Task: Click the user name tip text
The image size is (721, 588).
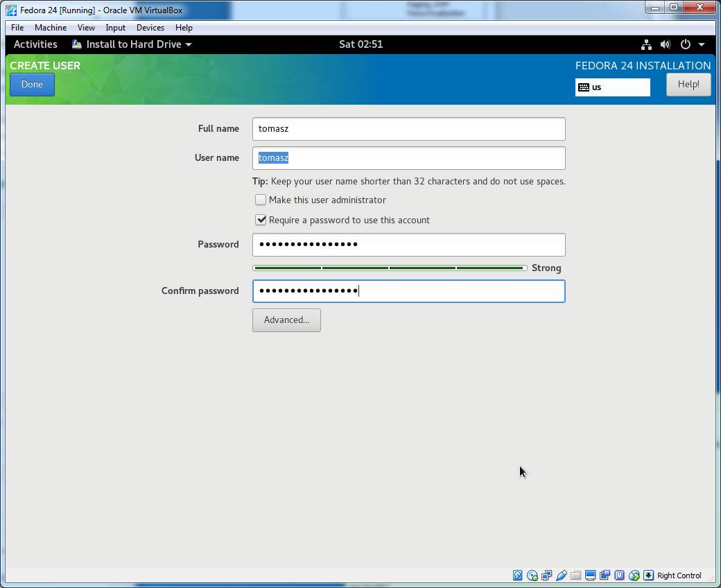Action: coord(409,182)
